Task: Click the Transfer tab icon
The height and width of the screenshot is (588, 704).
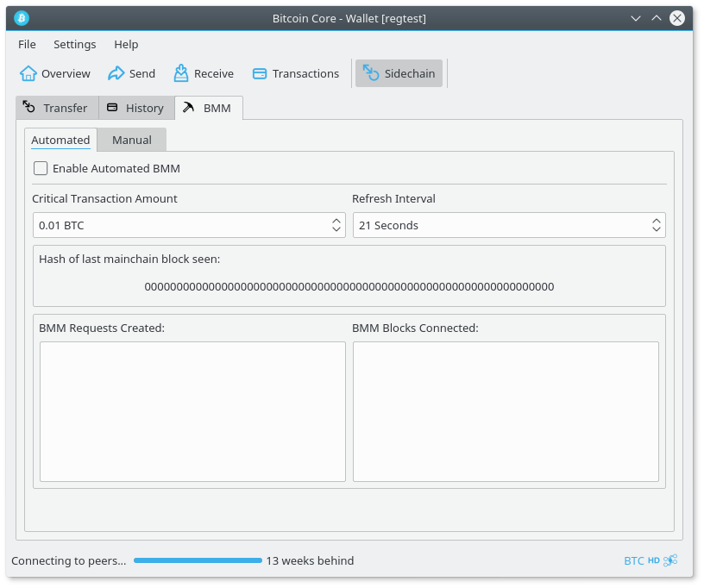Action: pyautogui.click(x=28, y=107)
